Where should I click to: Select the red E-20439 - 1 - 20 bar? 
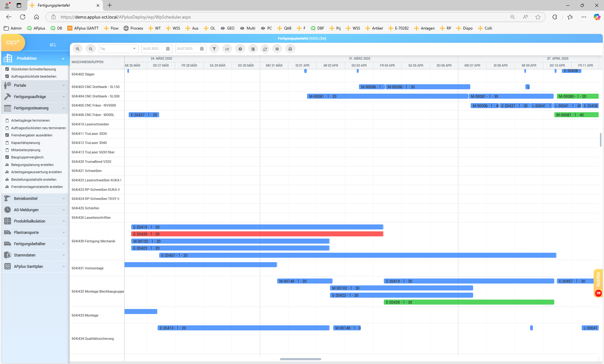click(257, 234)
